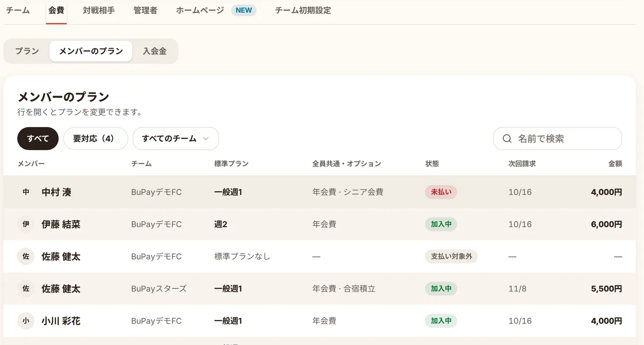Switch to the チーム top navigation tab
The image size is (644, 345).
click(x=18, y=10)
